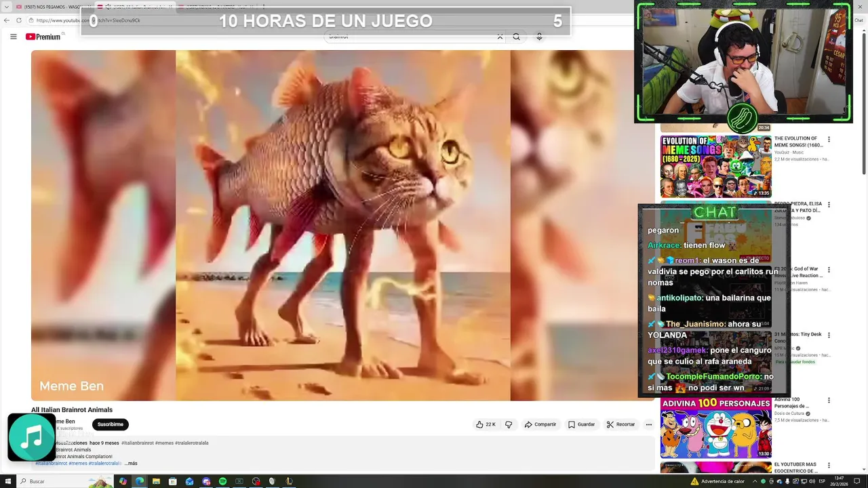Open the Windows notification center icon

click(x=858, y=481)
